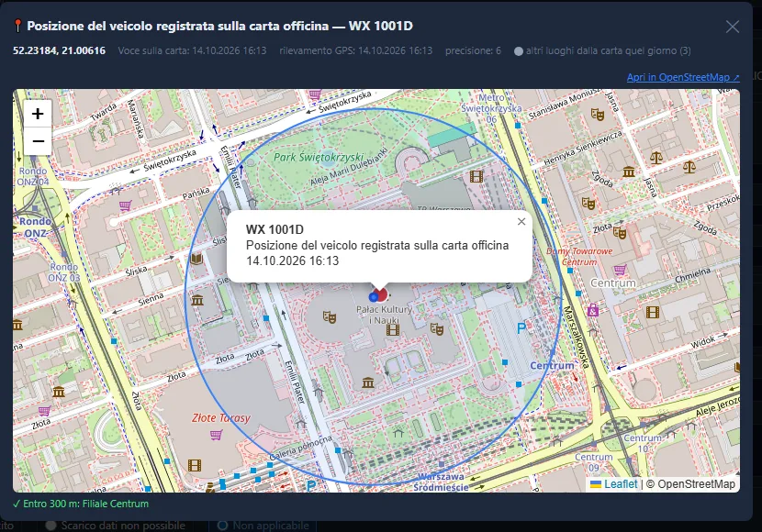Click the Centrum 09 stop label
762x532 pixels.
coord(593,462)
